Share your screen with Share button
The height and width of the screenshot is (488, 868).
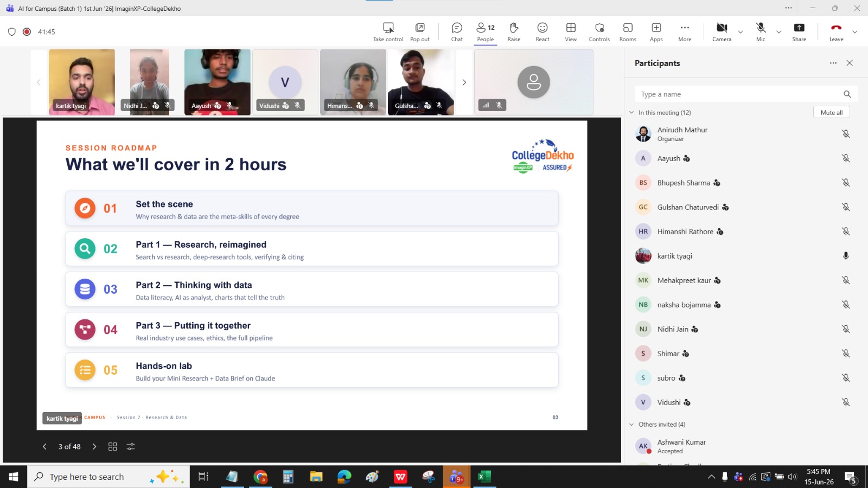tap(799, 32)
